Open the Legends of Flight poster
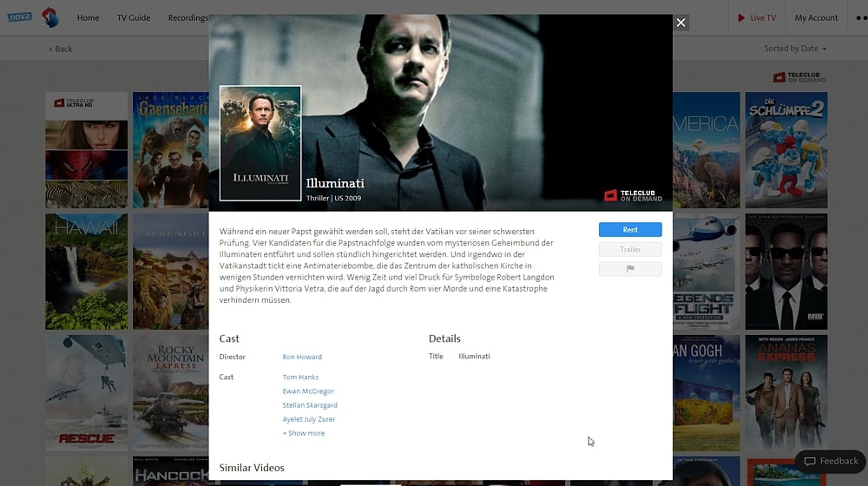Image resolution: width=868 pixels, height=486 pixels. [707, 272]
